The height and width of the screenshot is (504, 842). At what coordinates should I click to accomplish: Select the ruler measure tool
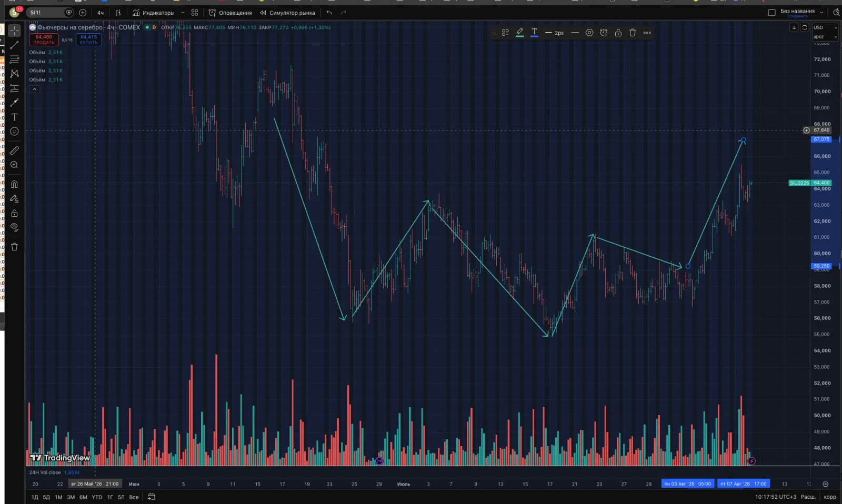pyautogui.click(x=14, y=150)
